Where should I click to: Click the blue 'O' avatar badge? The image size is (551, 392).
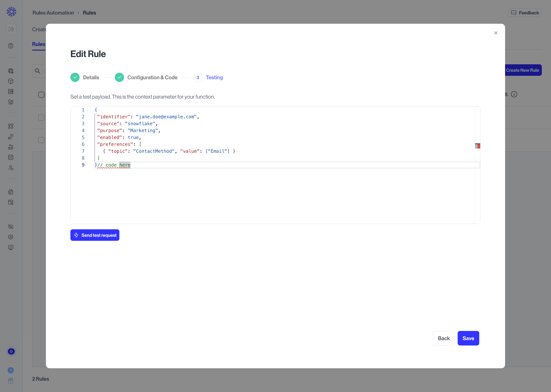tap(11, 351)
